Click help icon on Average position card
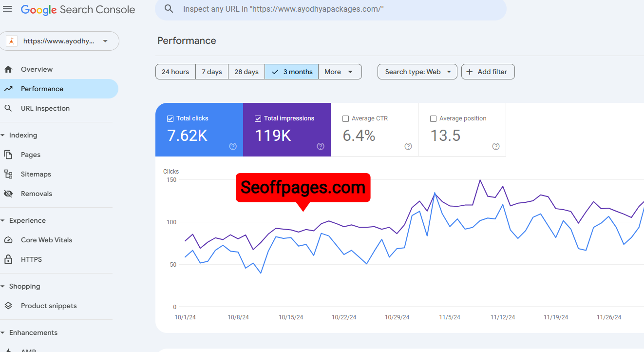 [x=496, y=146]
